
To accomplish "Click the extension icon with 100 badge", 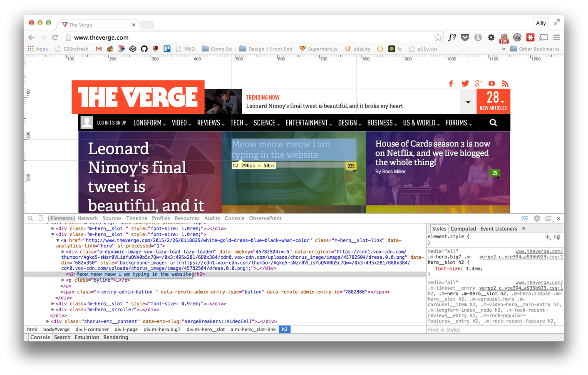I will tap(504, 38).
